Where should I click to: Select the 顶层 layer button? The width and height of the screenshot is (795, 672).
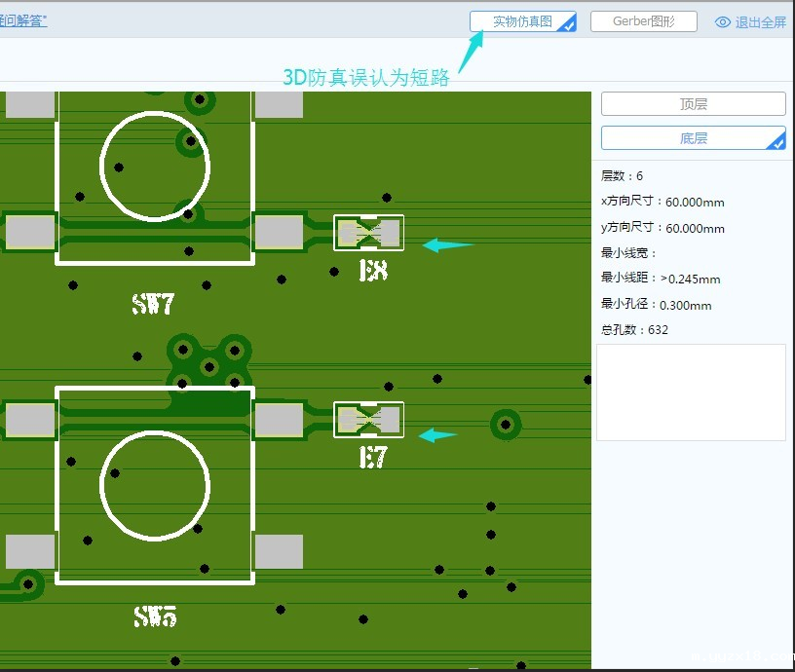pos(693,104)
